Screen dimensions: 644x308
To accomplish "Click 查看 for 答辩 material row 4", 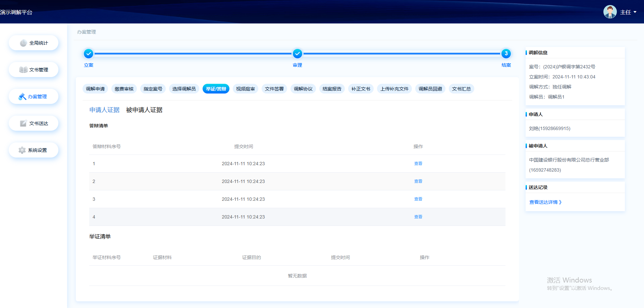I will coord(418,217).
